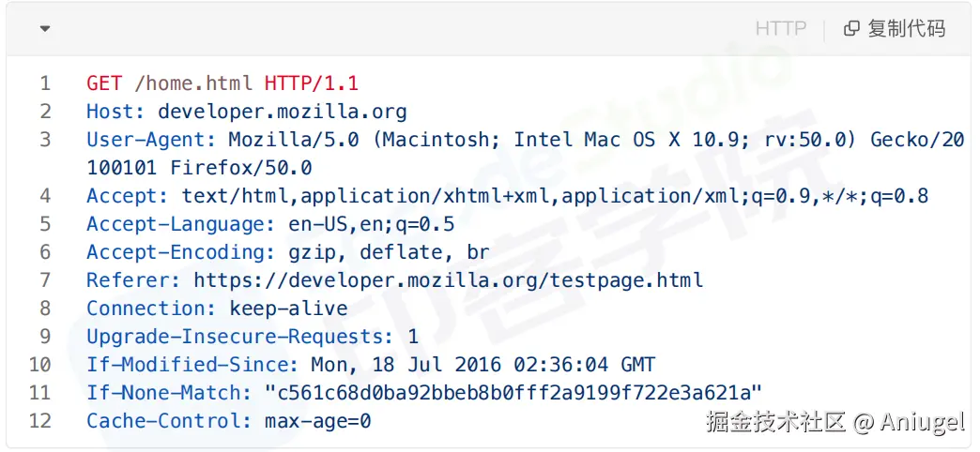Click the HTTP language label

(x=780, y=29)
